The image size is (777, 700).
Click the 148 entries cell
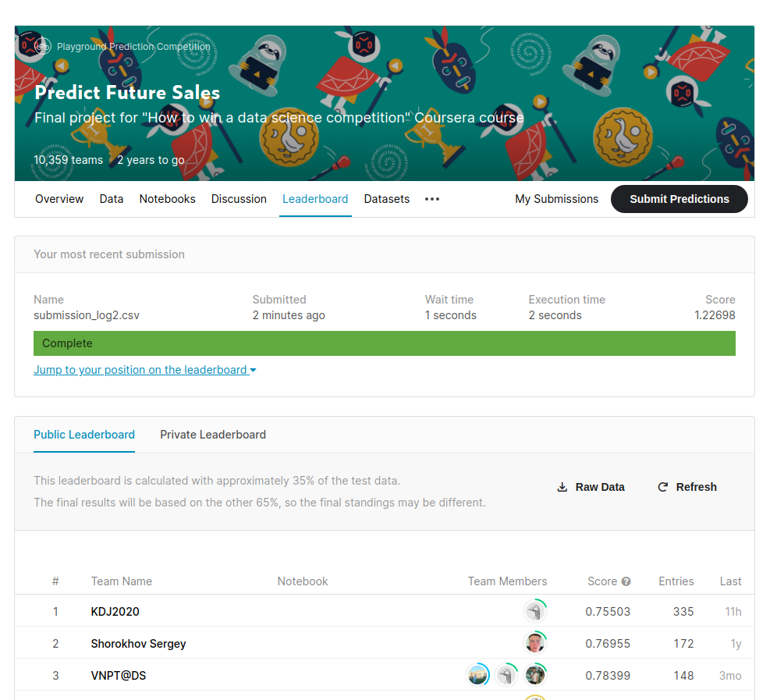(x=683, y=676)
